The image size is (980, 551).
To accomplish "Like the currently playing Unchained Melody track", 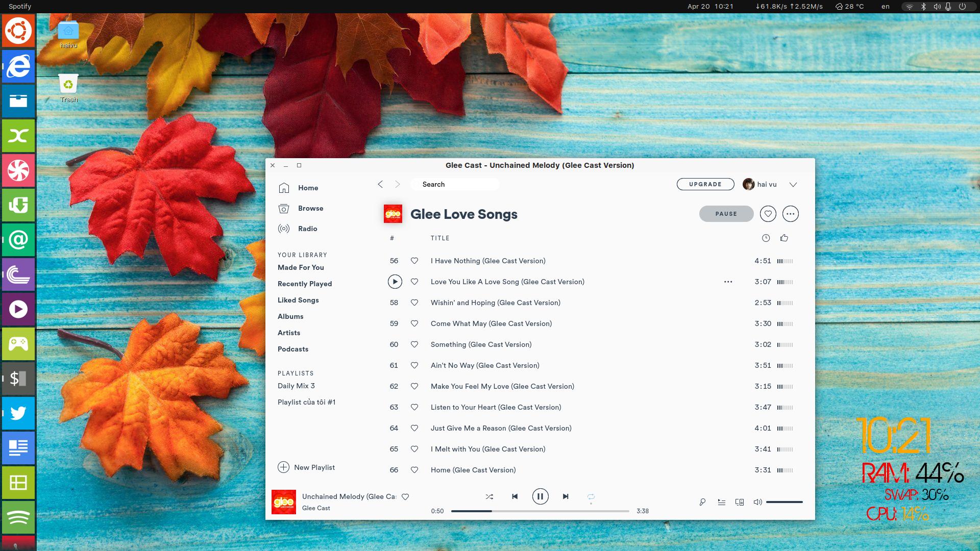I will pos(405,496).
